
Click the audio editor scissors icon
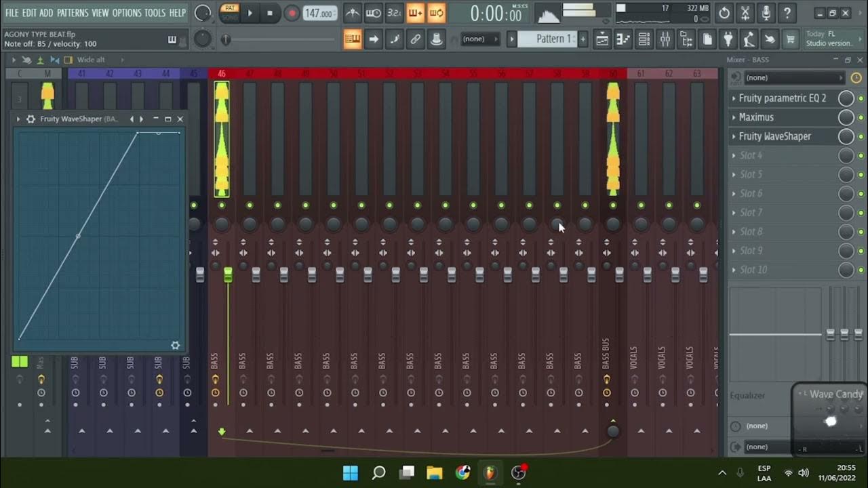pyautogui.click(x=745, y=13)
